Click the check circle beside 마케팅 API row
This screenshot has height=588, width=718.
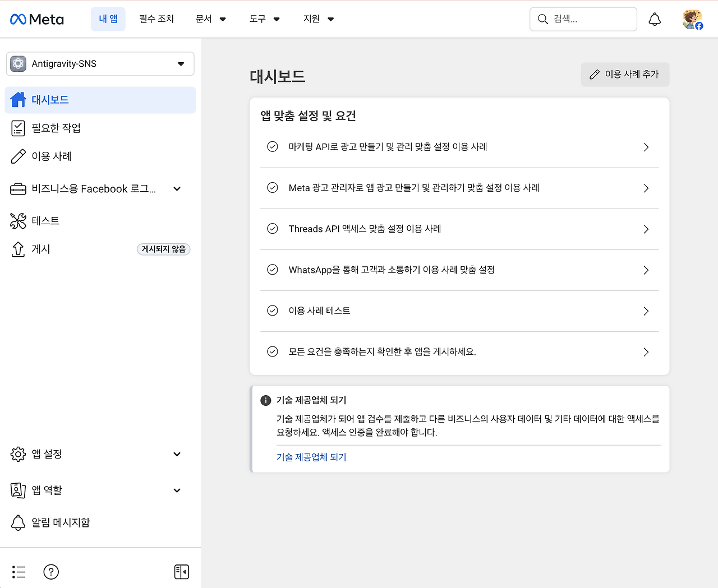tap(273, 147)
